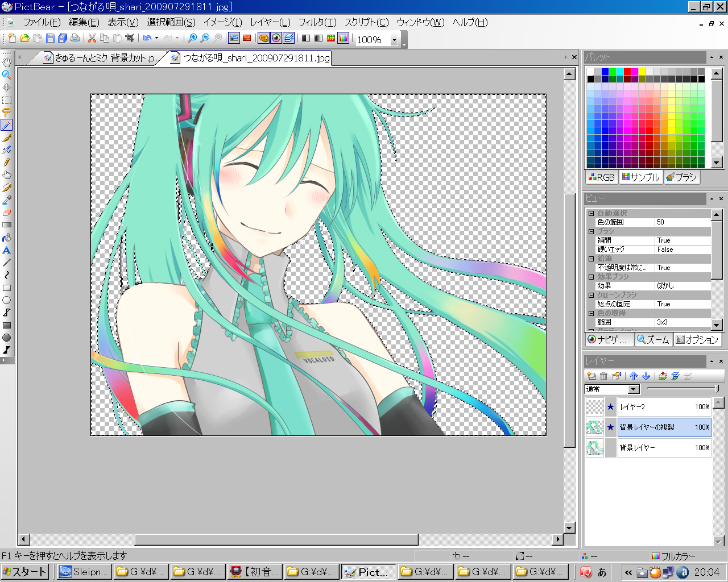Open the 編集(E) menu

(x=84, y=23)
